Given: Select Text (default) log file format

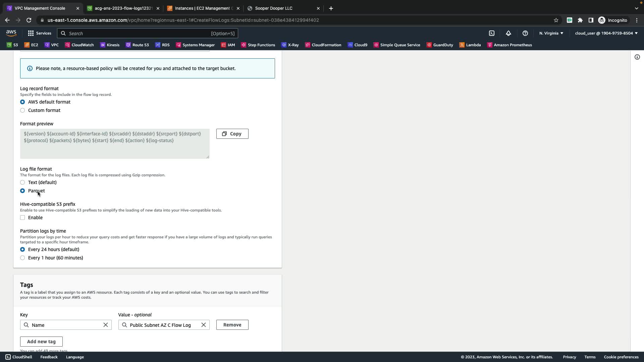Looking at the screenshot, I should [x=22, y=182].
